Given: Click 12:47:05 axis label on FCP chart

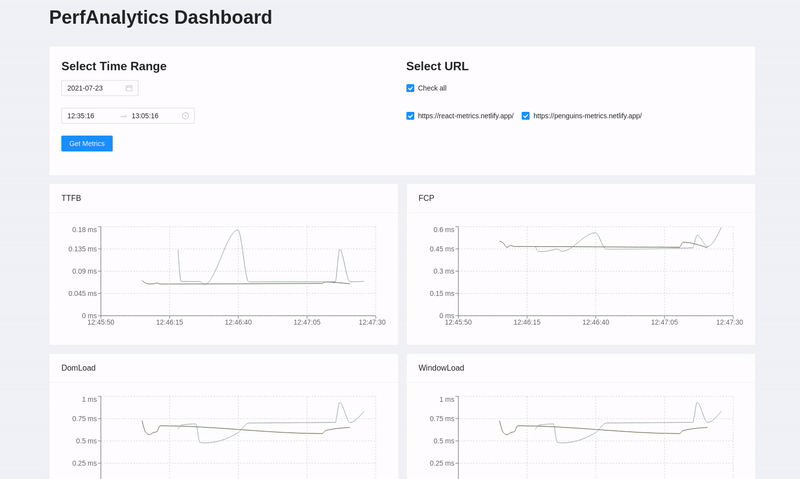Looking at the screenshot, I should click(664, 322).
